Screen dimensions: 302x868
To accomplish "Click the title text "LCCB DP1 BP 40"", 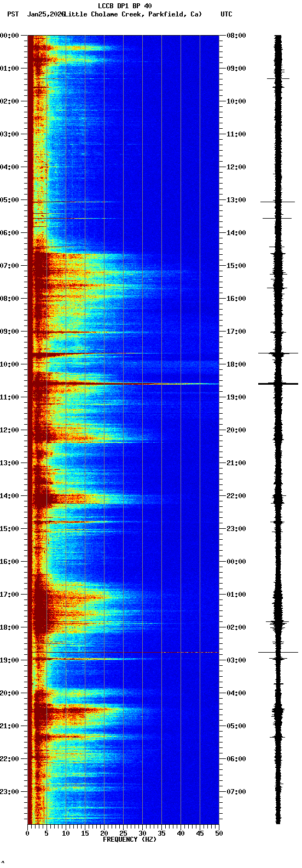I will click(125, 6).
